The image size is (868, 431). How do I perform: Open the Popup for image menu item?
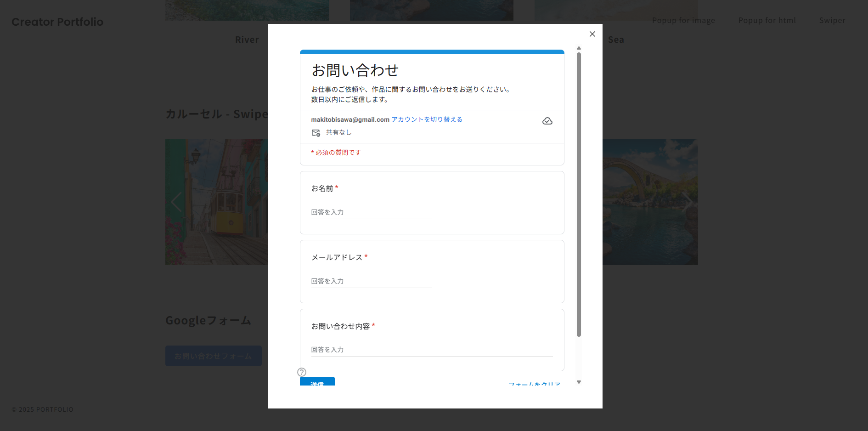(683, 21)
